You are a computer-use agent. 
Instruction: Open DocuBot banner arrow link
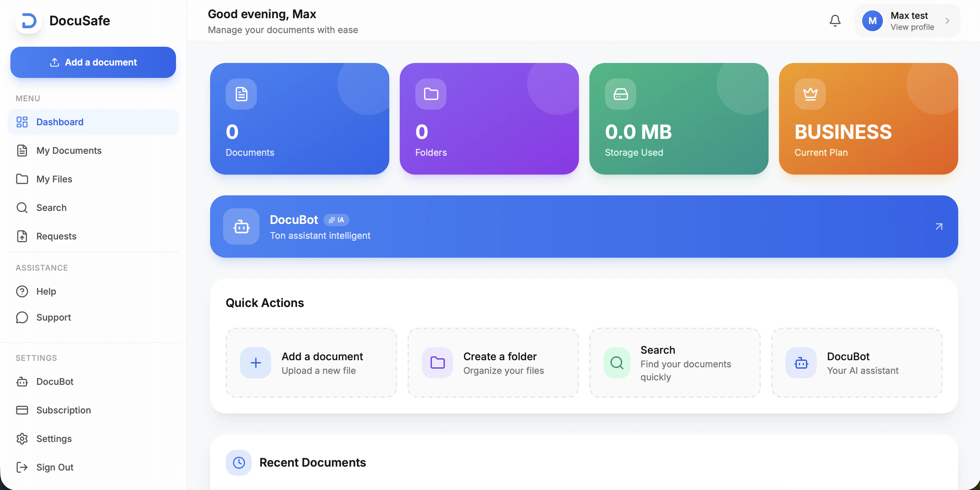click(x=939, y=227)
